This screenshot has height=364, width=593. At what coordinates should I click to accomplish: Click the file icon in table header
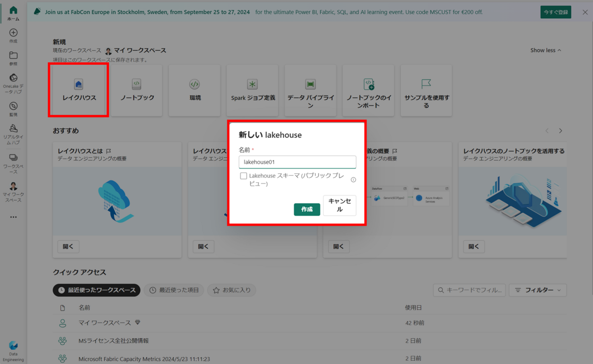point(62,308)
